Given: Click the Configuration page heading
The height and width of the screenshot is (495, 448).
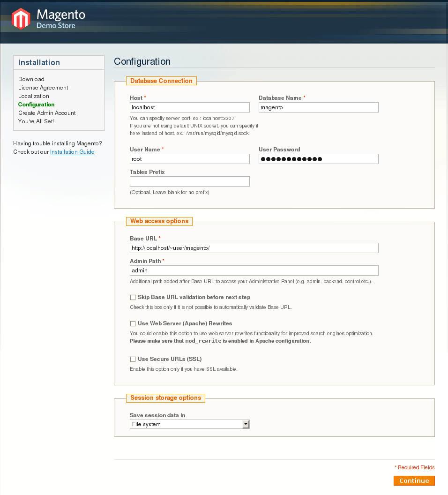Looking at the screenshot, I should click(x=142, y=61).
